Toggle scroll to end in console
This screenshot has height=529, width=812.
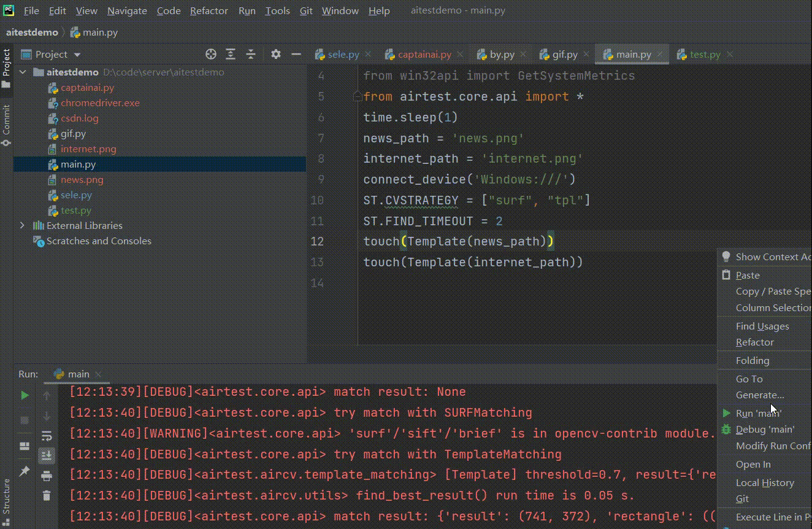[x=47, y=455]
